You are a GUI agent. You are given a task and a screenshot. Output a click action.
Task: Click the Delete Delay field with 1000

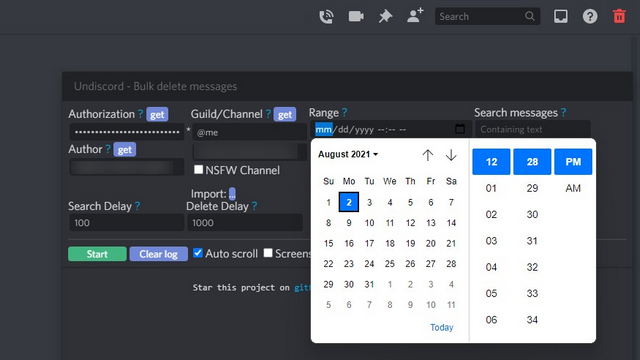[245, 222]
